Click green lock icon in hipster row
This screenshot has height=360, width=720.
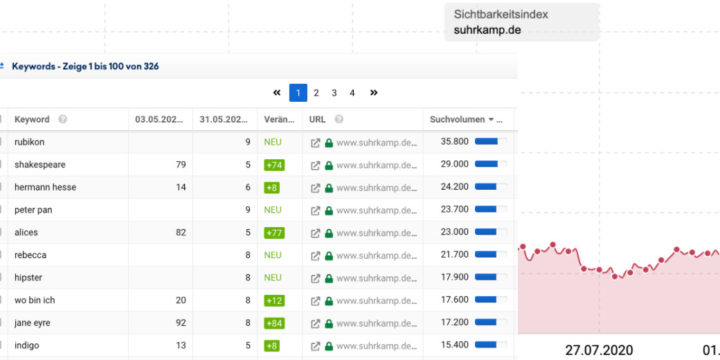tap(328, 278)
